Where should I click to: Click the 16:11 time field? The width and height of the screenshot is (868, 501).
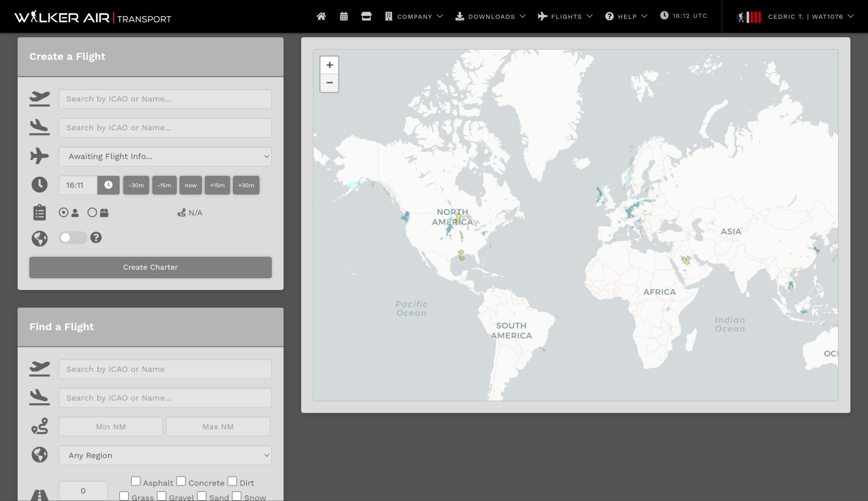pyautogui.click(x=78, y=185)
